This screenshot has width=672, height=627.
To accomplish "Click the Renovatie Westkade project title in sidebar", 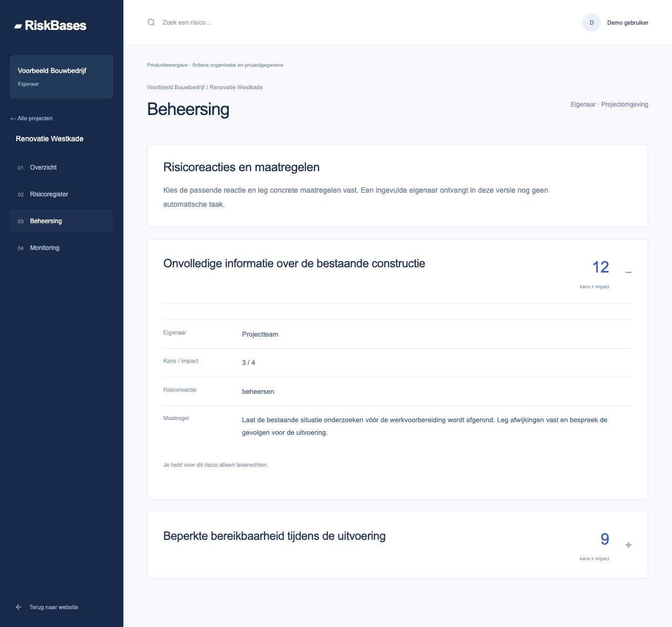I will [49, 139].
